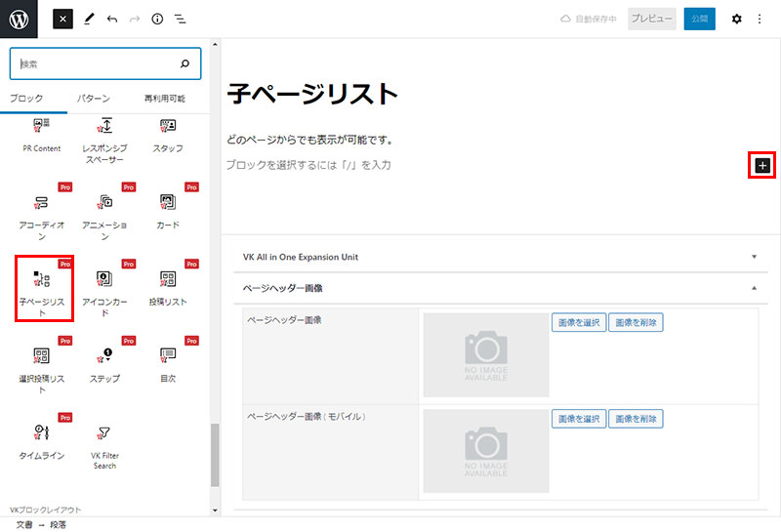
Task: Click the blue 公開 publish button
Action: coord(699,19)
